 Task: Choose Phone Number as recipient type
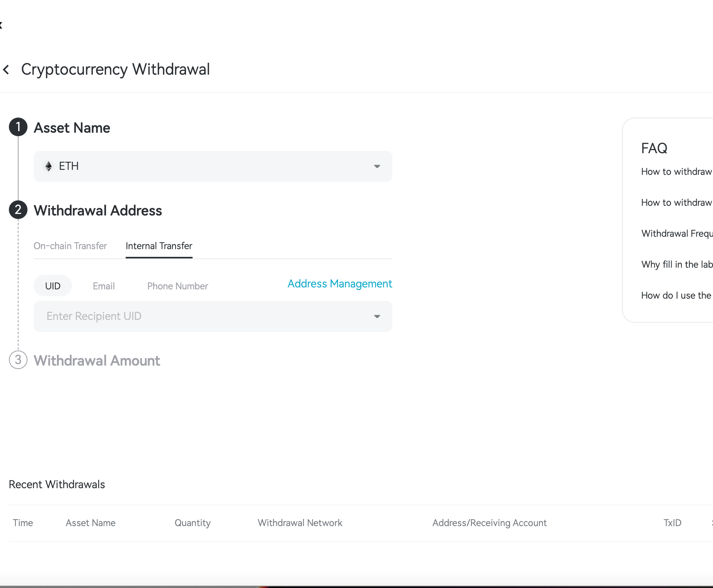177,286
